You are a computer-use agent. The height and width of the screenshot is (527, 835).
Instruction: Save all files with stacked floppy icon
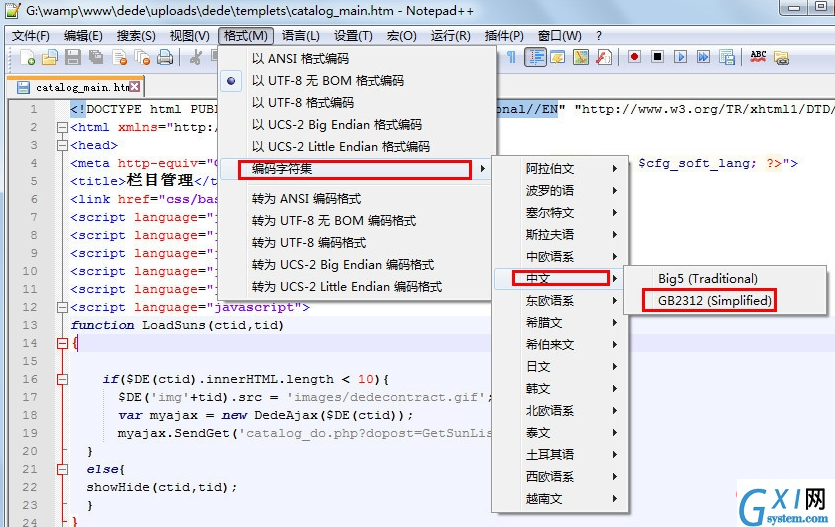(x=96, y=57)
